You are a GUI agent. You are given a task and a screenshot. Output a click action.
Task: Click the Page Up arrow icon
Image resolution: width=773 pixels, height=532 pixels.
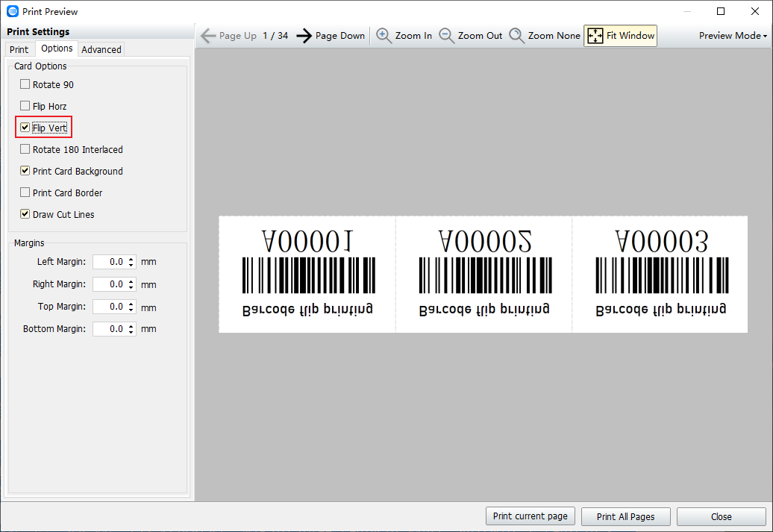208,36
